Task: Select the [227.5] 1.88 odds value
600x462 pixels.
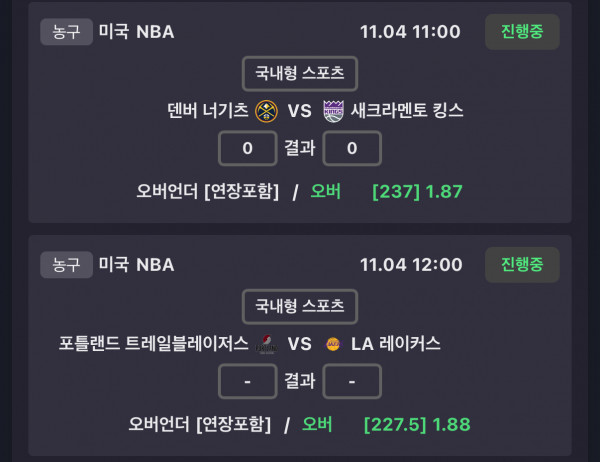Action: (417, 424)
